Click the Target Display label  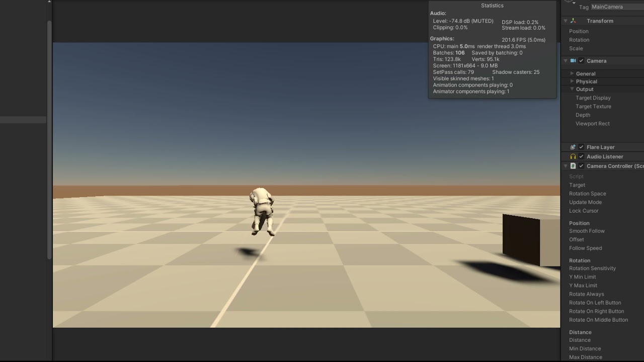593,98
